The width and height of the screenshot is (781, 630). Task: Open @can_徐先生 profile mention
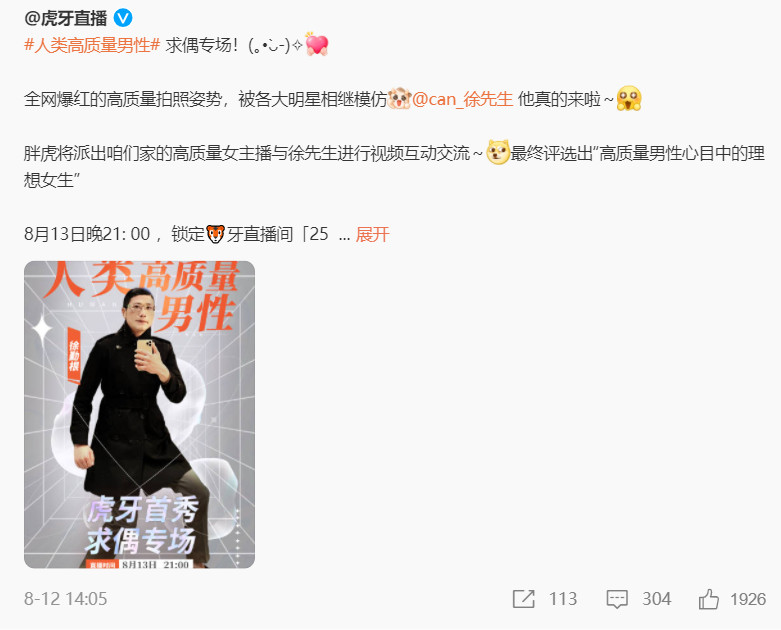[x=462, y=99]
